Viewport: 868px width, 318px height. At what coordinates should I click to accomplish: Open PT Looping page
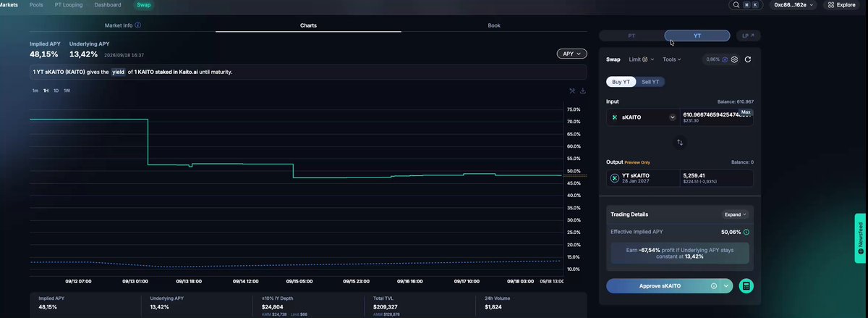(x=69, y=4)
